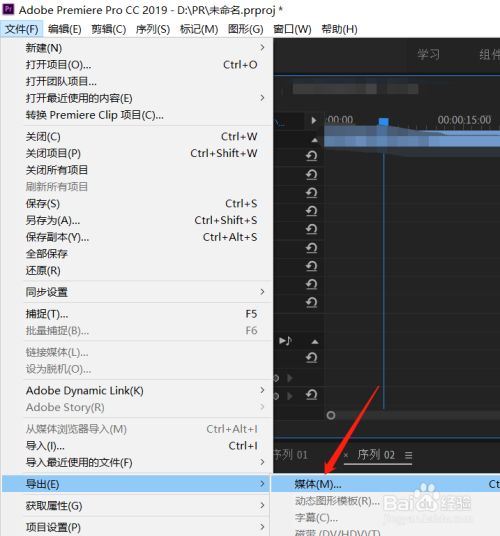Open the 编辑(E) menu
Screen dimensions: 500x536
click(65, 29)
